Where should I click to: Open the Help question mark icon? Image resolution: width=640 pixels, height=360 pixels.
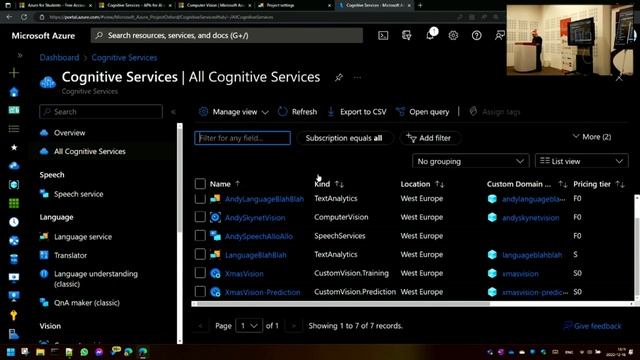pos(476,36)
